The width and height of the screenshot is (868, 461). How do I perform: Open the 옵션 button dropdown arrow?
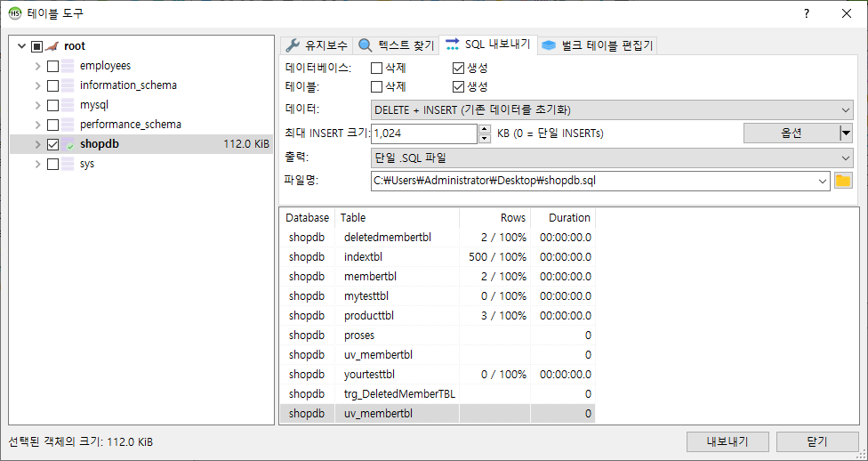click(846, 133)
